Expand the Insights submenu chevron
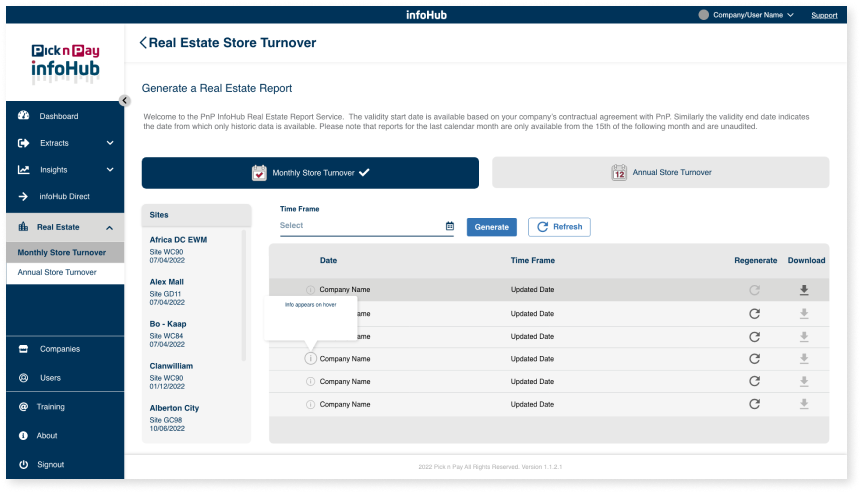861x493 pixels. (110, 170)
